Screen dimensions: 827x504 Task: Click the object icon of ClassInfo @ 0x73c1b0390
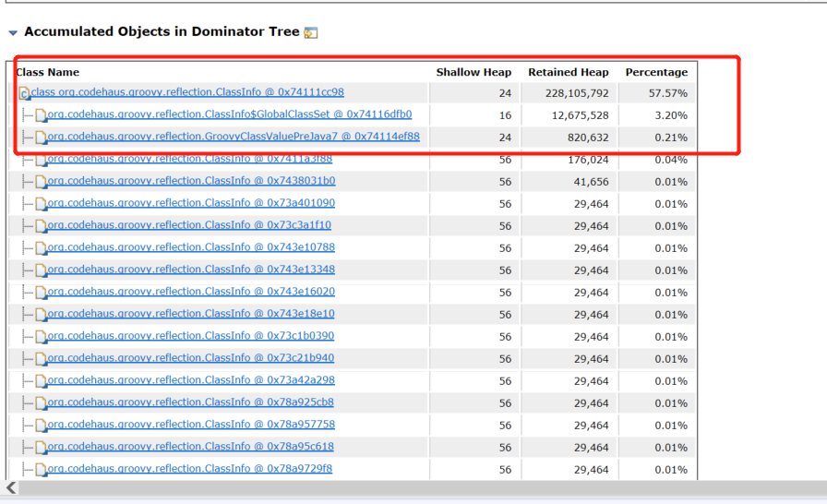point(41,338)
